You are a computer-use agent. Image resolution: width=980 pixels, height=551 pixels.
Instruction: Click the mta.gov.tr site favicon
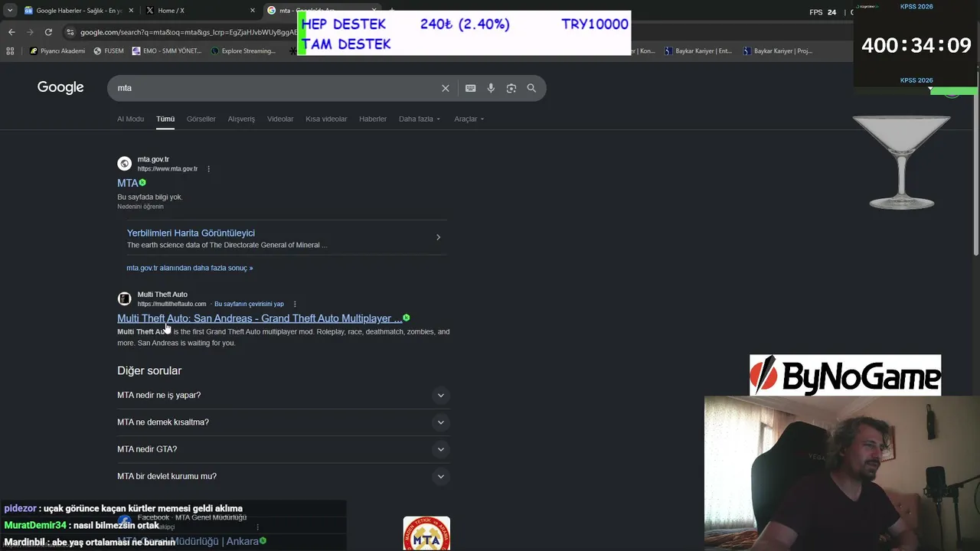coord(124,164)
